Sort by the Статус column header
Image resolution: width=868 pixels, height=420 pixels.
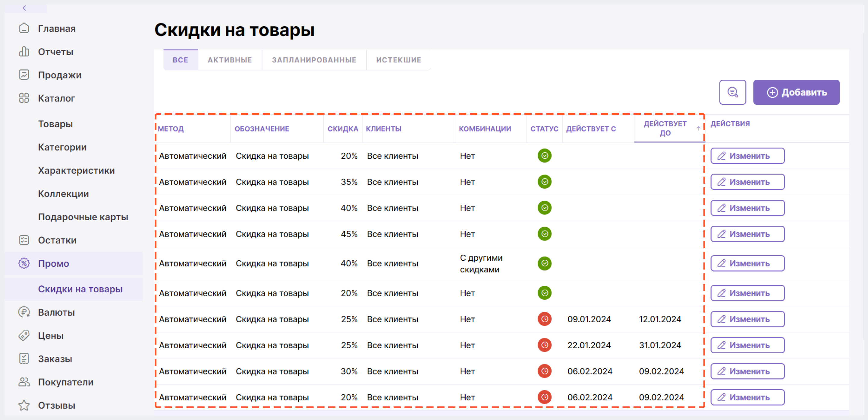(x=544, y=129)
